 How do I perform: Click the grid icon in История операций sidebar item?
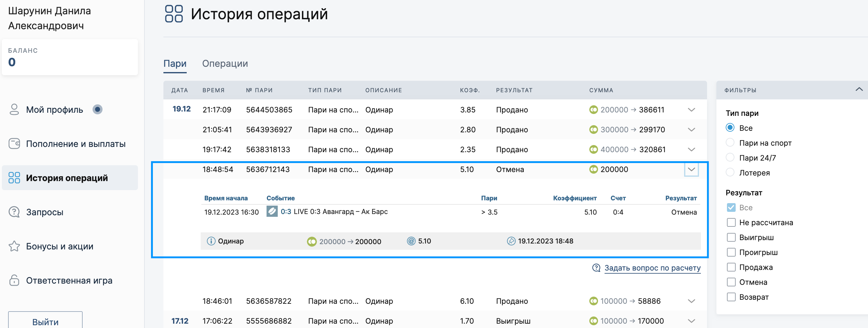coord(14,177)
